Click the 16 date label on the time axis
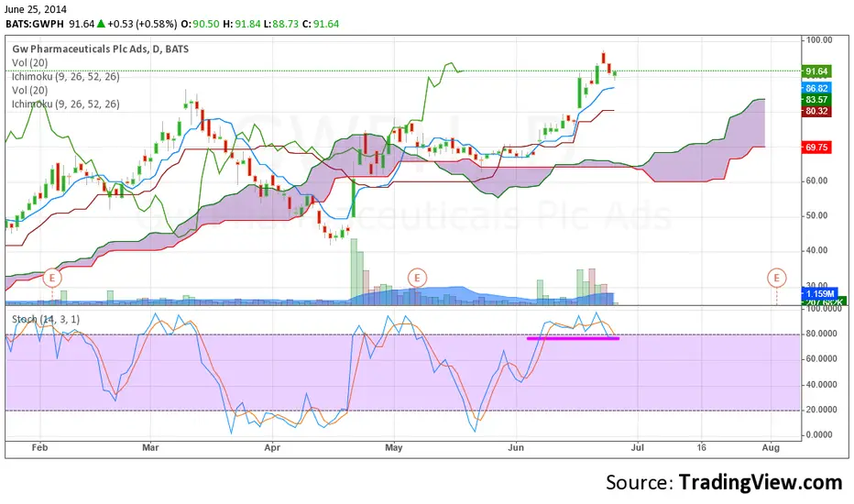Image resolution: width=854 pixels, height=504 pixels. coord(702,447)
